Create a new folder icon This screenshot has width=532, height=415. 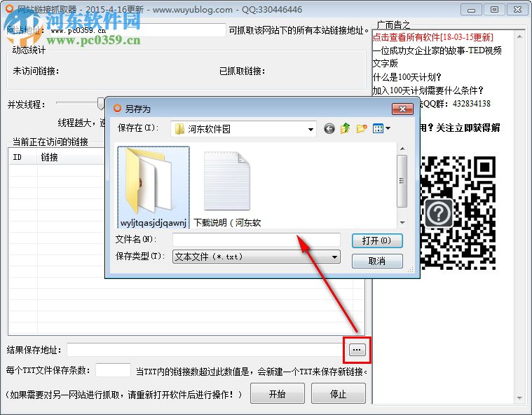pos(362,128)
